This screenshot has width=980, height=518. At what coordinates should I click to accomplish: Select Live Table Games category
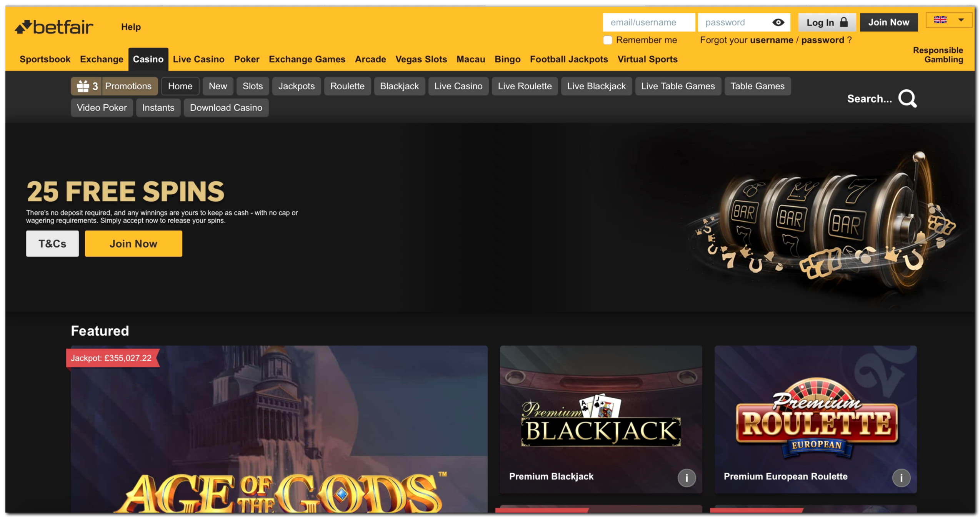pyautogui.click(x=678, y=86)
